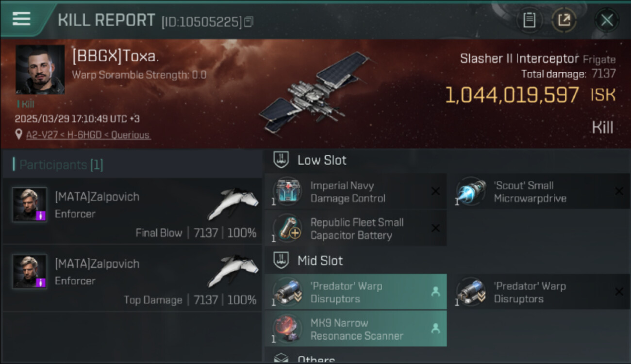Toggle the highlighted 'Predator' Warp Disruptors item
Screen dimensions: 631x364
355,292
